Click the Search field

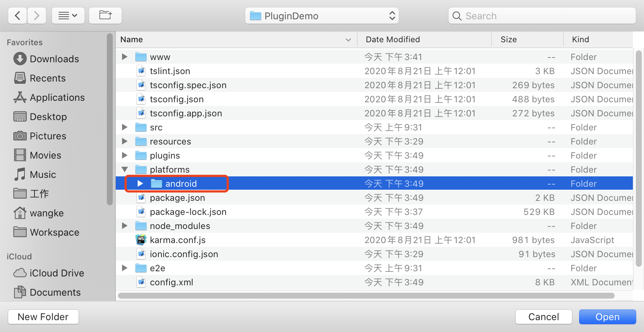[542, 16]
